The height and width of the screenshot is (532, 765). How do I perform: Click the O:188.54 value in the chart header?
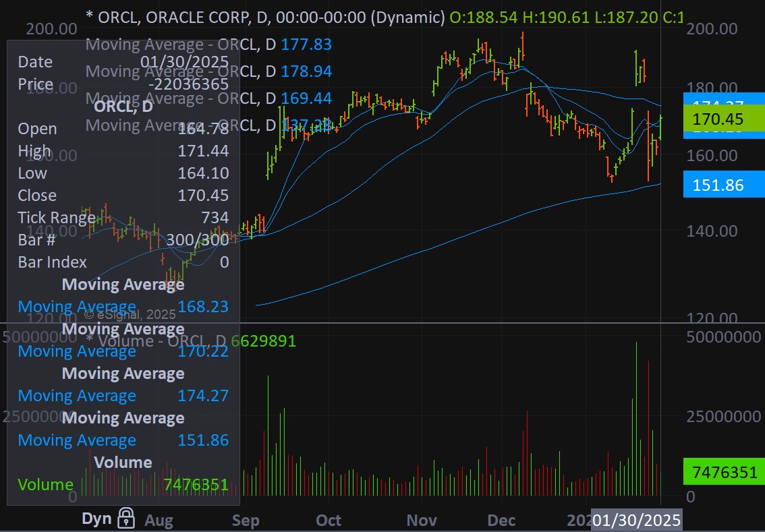pos(484,17)
